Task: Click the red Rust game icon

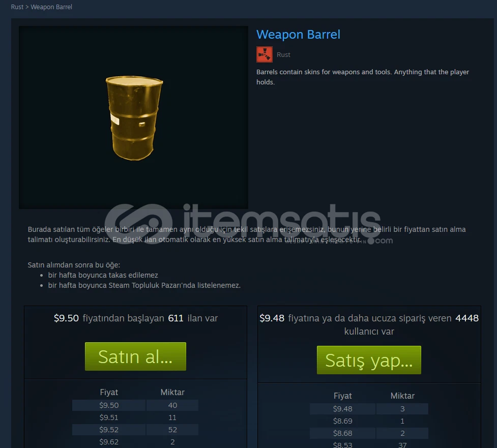Action: click(265, 54)
